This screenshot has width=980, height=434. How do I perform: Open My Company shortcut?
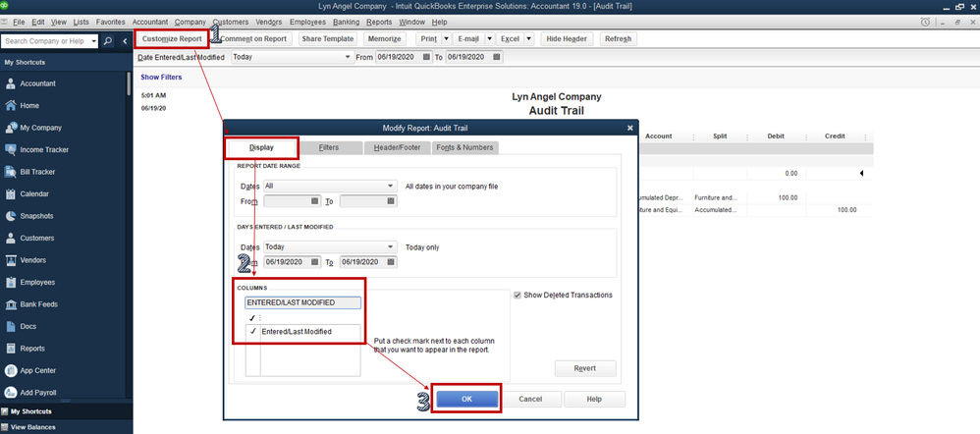[11, 128]
